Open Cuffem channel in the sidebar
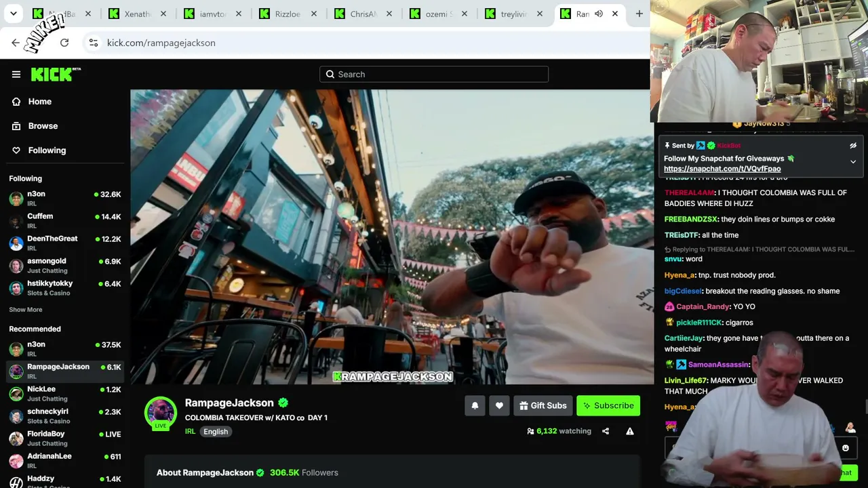The width and height of the screenshot is (868, 488). (x=65, y=221)
